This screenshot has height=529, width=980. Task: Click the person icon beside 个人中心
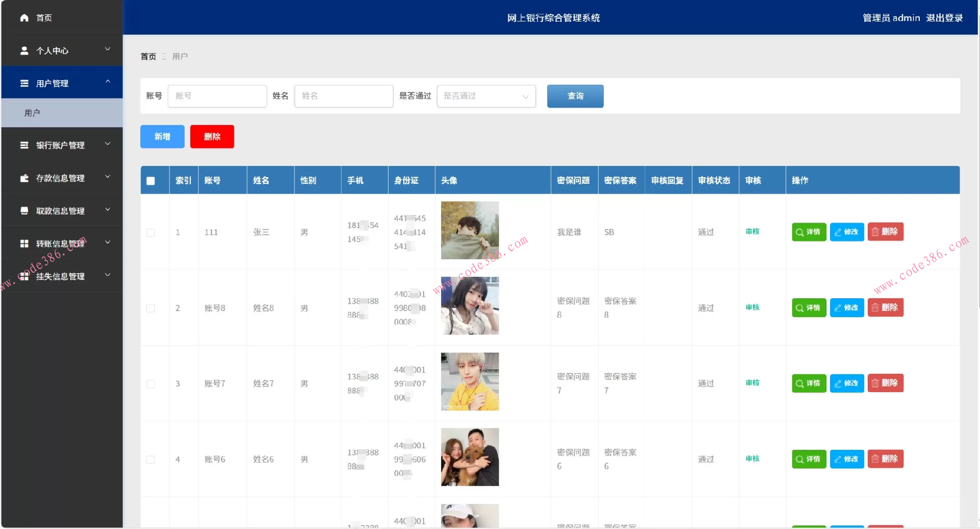coord(24,50)
